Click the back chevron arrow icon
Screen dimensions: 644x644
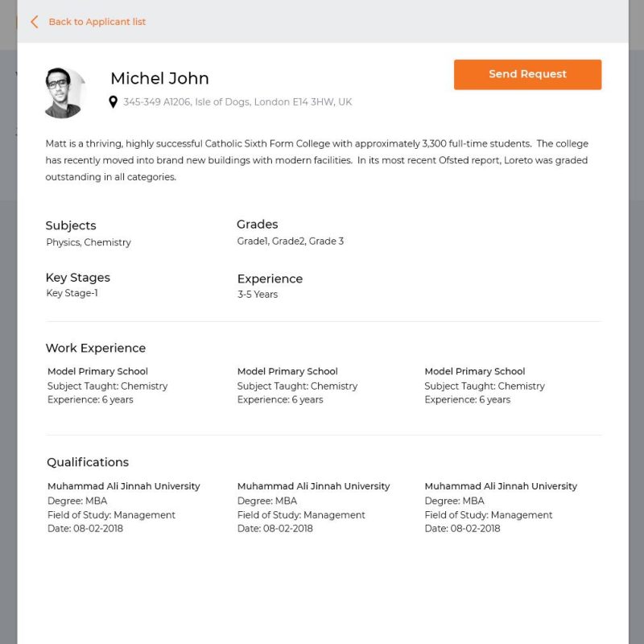[34, 22]
